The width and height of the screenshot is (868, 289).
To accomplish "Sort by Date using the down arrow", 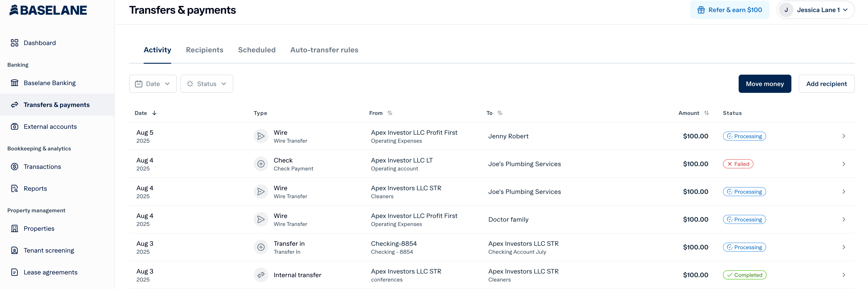I will click(x=154, y=113).
